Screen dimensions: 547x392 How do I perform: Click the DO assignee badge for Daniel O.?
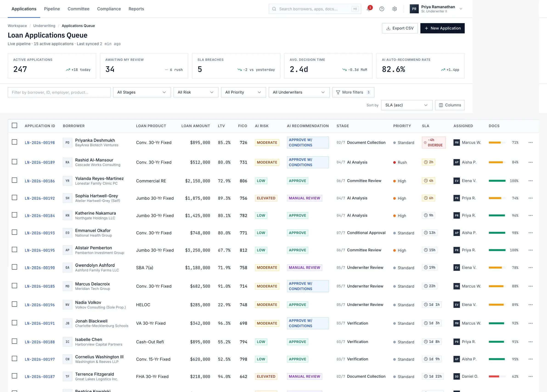[x=457, y=376]
